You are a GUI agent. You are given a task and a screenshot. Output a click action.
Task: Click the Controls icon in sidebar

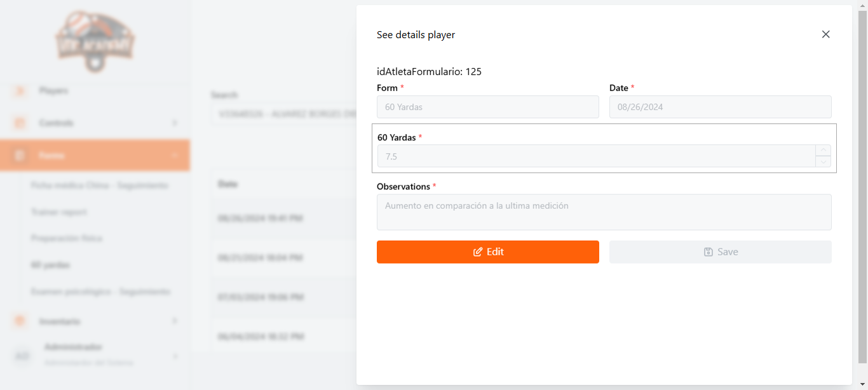tap(20, 123)
